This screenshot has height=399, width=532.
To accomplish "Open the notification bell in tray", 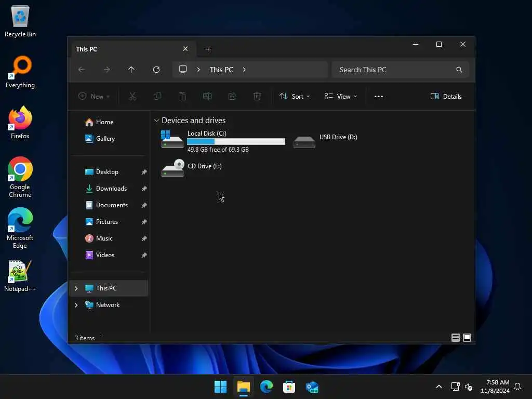I will [518, 387].
